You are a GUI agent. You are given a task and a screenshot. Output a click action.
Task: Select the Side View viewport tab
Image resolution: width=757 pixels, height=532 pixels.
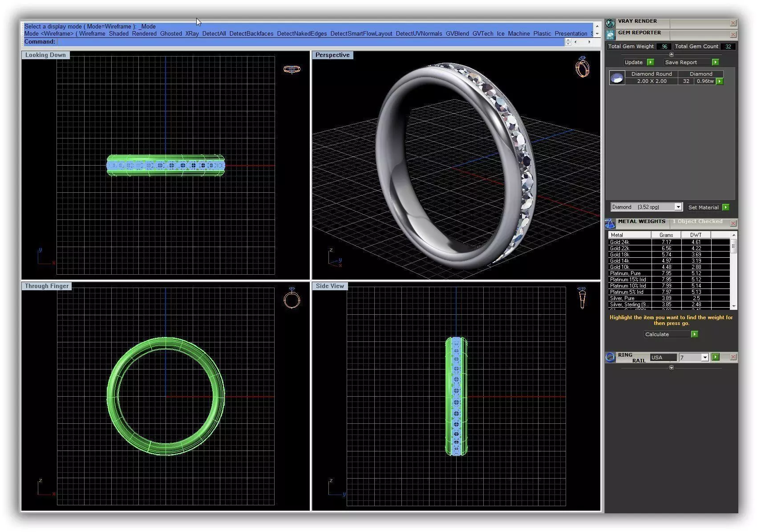pyautogui.click(x=330, y=286)
